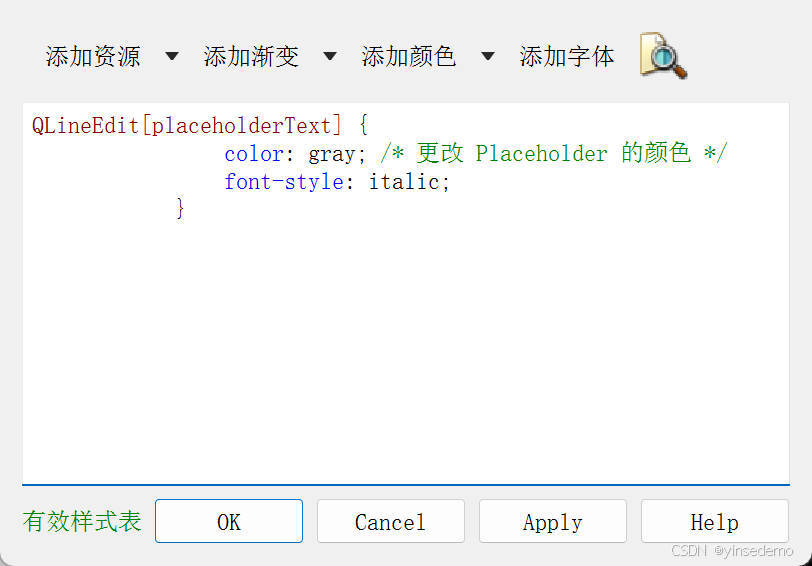Click OK to confirm stylesheet

229,521
